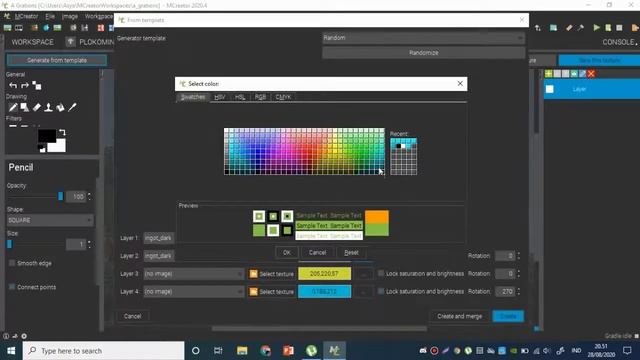Image resolution: width=640 pixels, height=360 pixels.
Task: Click the yellow Layer 3 color field
Action: (324, 273)
